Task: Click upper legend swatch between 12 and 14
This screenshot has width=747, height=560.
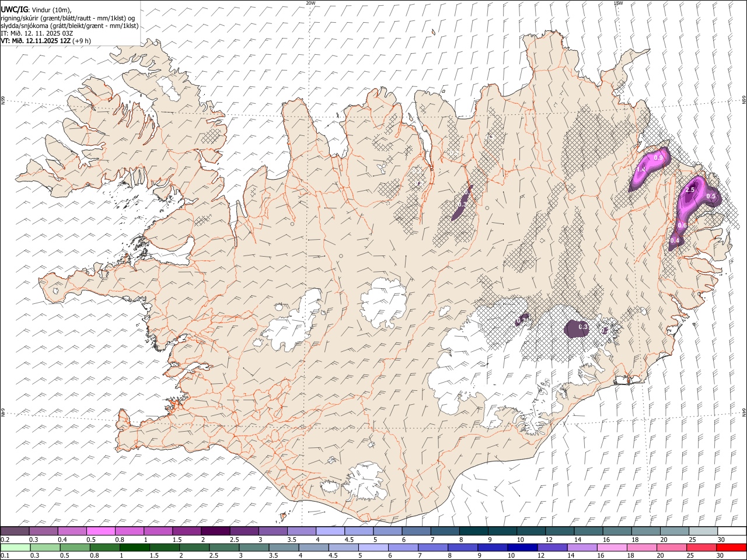Action: click(560, 531)
